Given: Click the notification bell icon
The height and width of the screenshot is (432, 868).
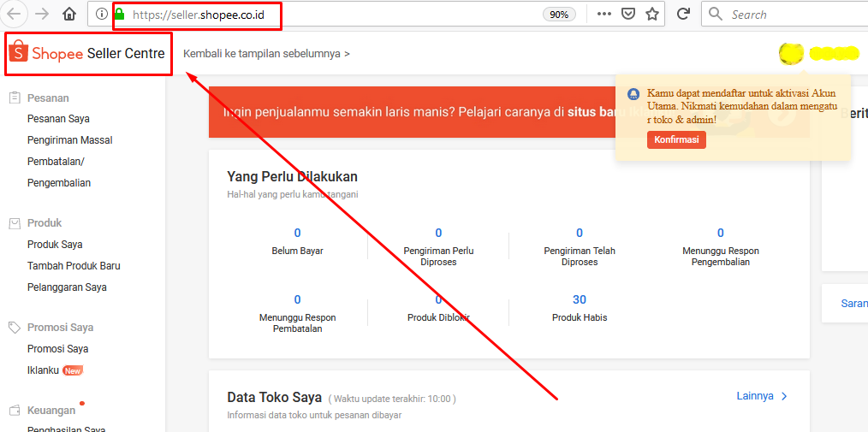Looking at the screenshot, I should coord(633,94).
